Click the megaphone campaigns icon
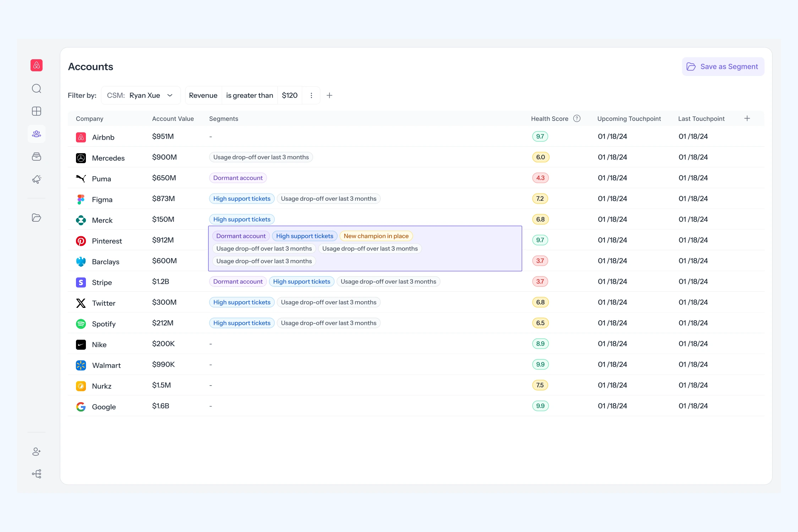This screenshot has width=798, height=532. pyautogui.click(x=37, y=179)
